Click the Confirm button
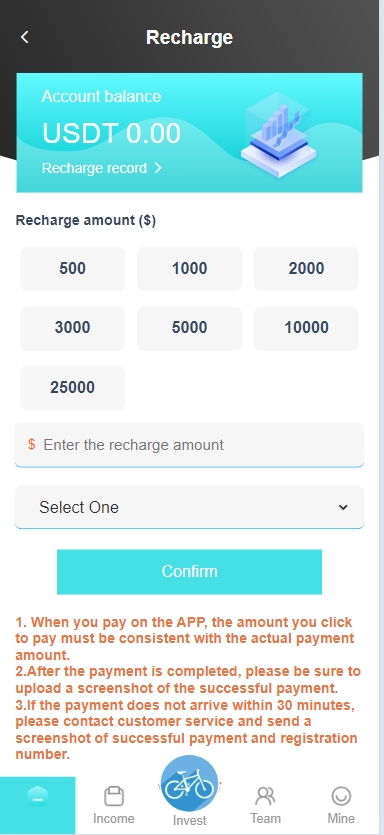The width and height of the screenshot is (384, 835). click(190, 571)
